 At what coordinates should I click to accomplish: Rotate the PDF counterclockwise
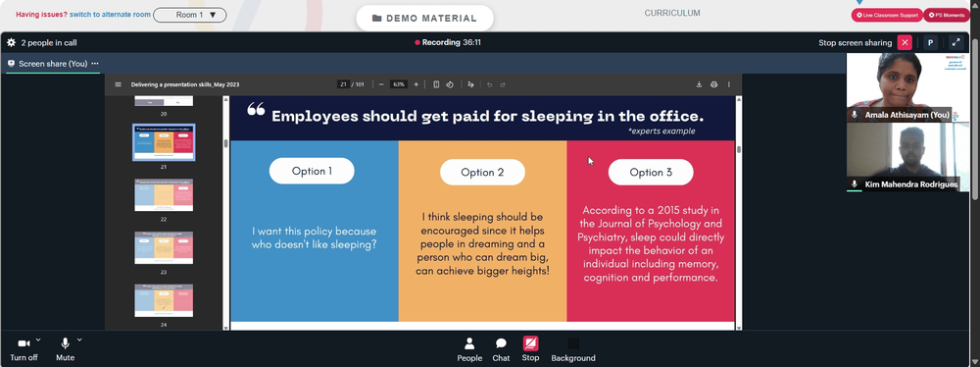point(450,84)
